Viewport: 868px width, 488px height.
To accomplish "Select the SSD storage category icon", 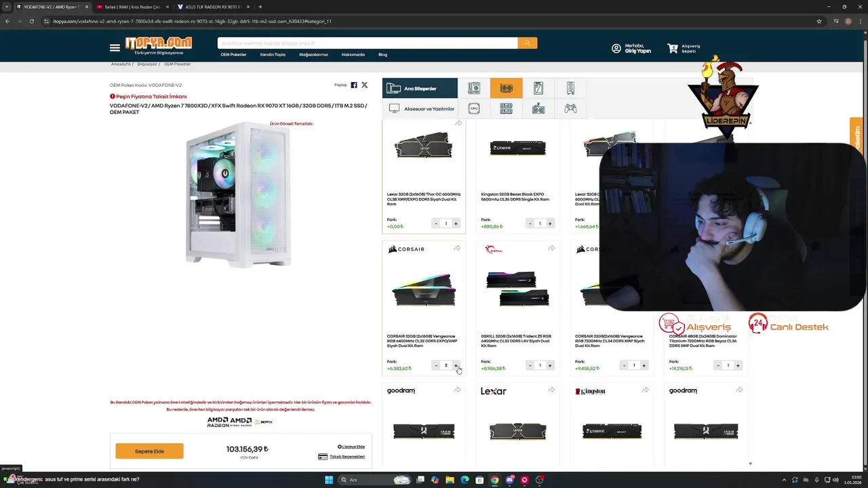I will 538,88.
